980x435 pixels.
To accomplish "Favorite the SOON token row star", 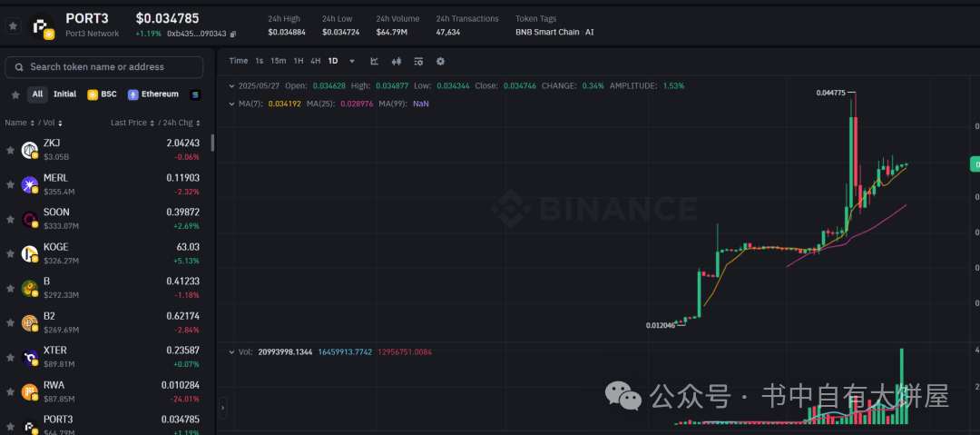I will click(x=10, y=219).
